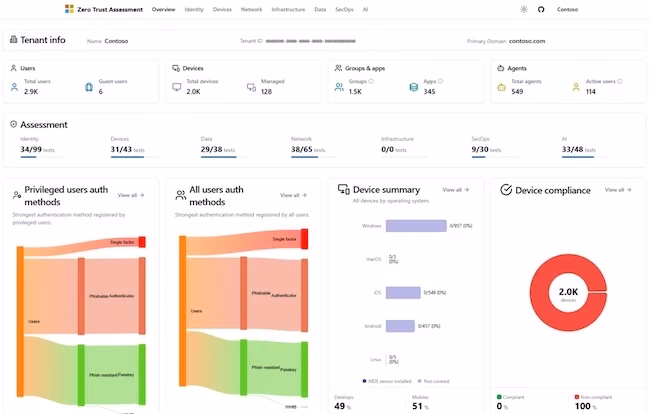Screen dimensions: 650x414
Task: Click the Windows bar in Device summary
Action: (416, 226)
